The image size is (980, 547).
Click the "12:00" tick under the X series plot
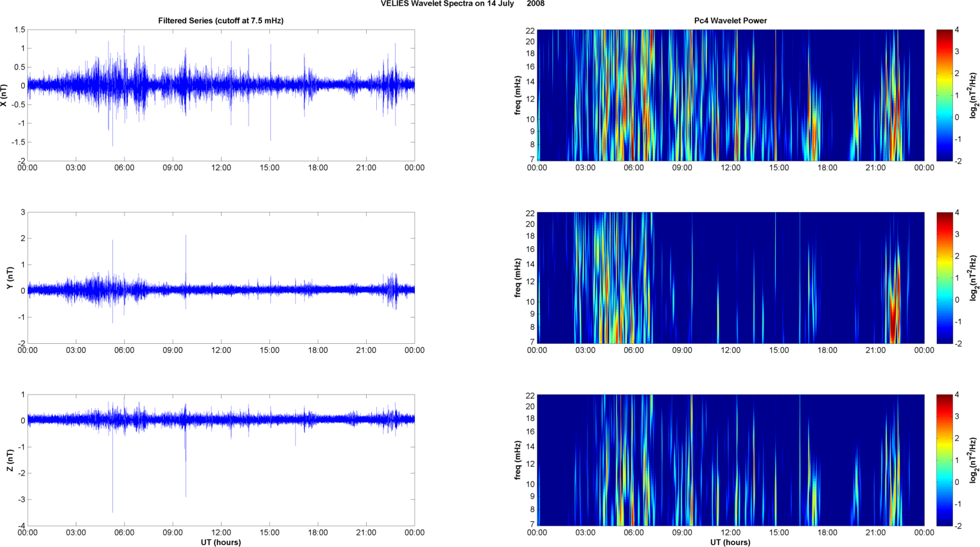(221, 168)
